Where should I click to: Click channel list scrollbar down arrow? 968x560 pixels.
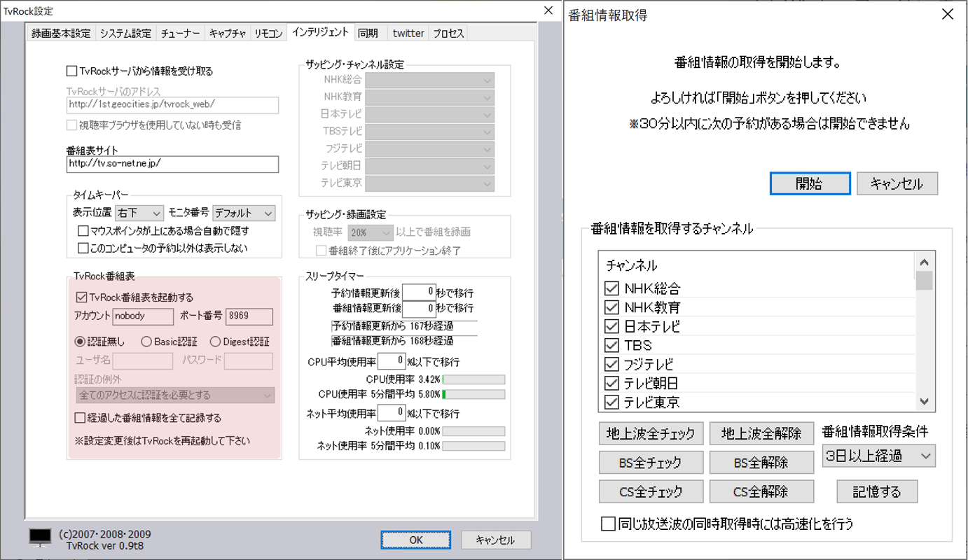925,401
